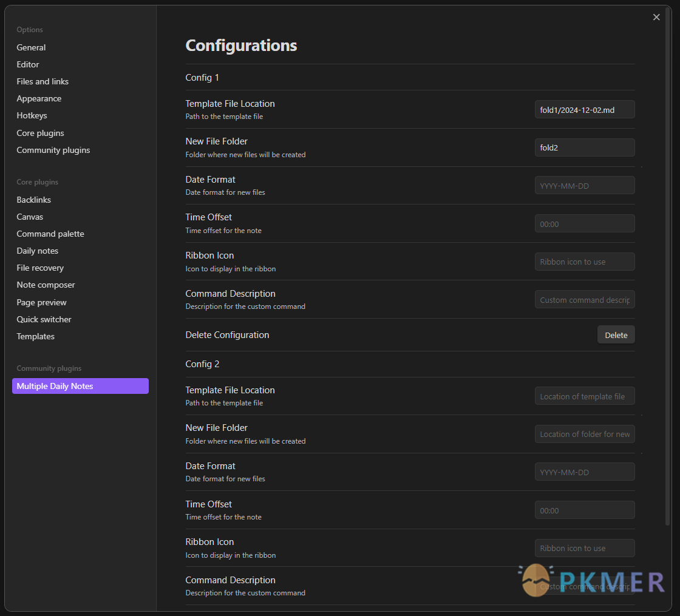Click the Configurations heading
This screenshot has width=680, height=616.
241,46
